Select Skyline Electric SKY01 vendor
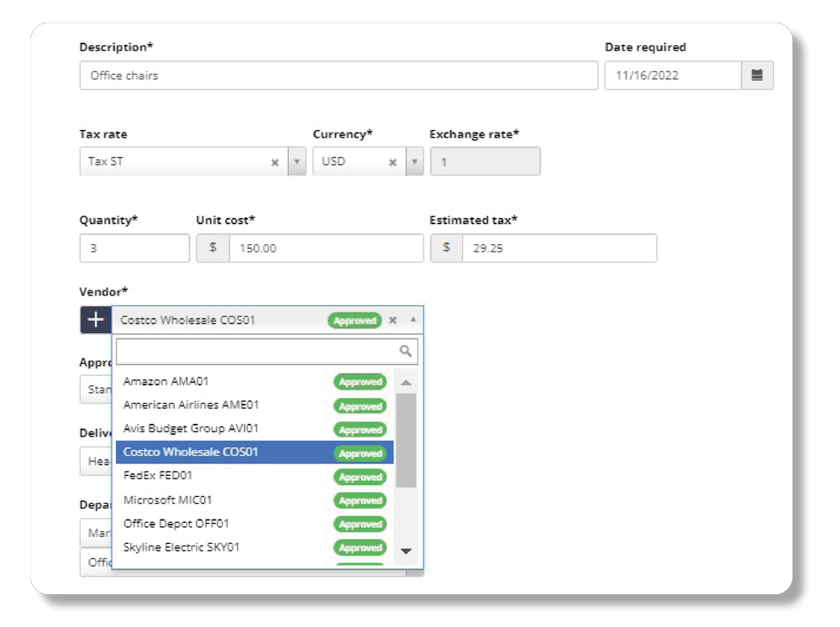 coord(255,547)
